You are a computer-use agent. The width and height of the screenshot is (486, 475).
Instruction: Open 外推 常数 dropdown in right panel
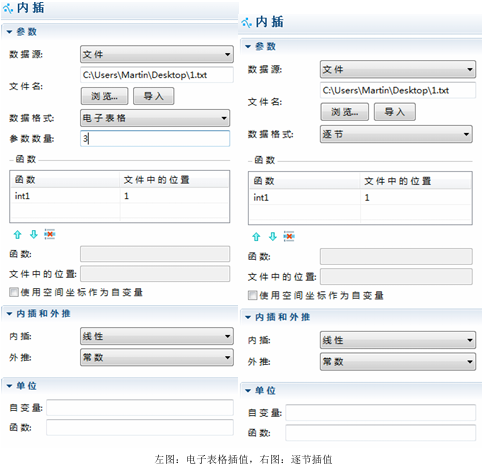point(398,362)
